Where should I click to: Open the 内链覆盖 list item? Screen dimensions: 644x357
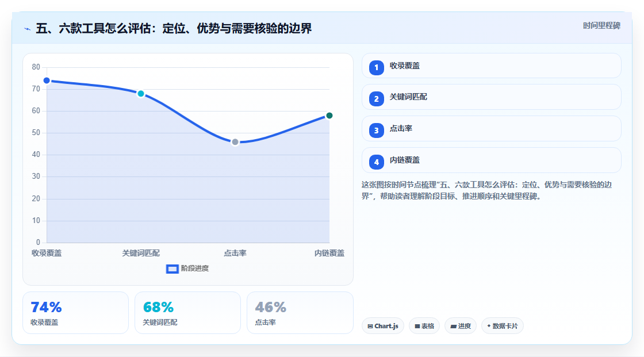[491, 160]
